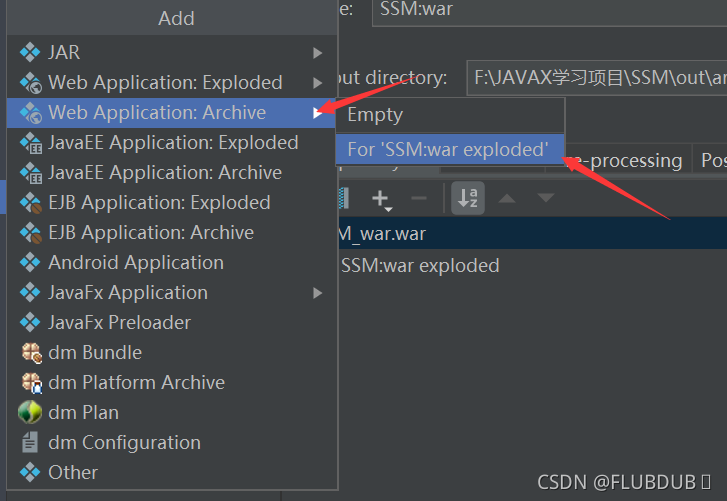This screenshot has height=501, width=727.
Task: Click the JavaFx Preloader icon
Action: pyautogui.click(x=30, y=323)
